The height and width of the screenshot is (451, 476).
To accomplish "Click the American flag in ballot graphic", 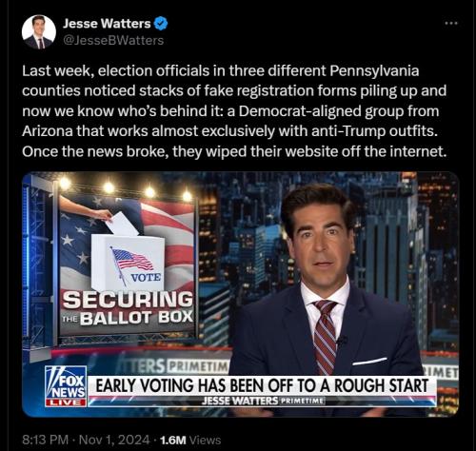I will point(131,260).
